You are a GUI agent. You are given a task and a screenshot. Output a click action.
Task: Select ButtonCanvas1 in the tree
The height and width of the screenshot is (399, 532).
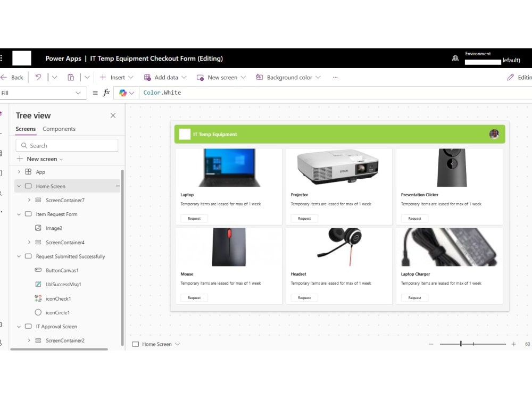[x=62, y=270]
